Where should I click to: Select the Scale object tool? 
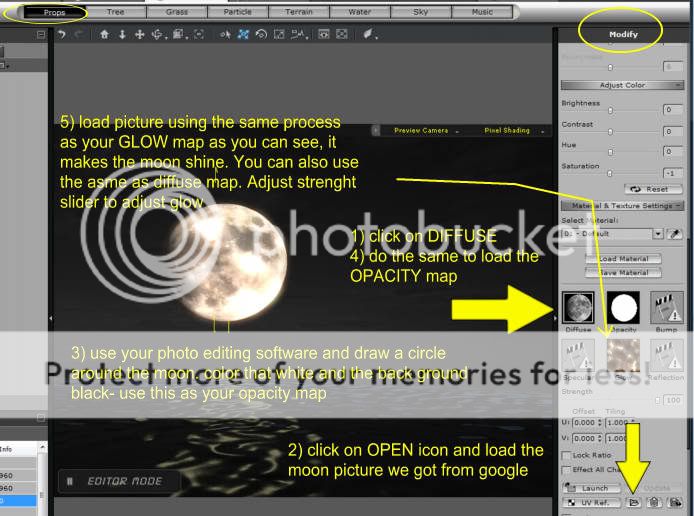pyautogui.click(x=179, y=35)
